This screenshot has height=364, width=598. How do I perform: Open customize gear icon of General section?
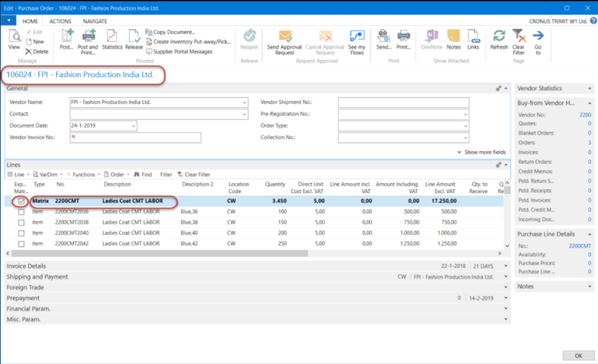499,88
